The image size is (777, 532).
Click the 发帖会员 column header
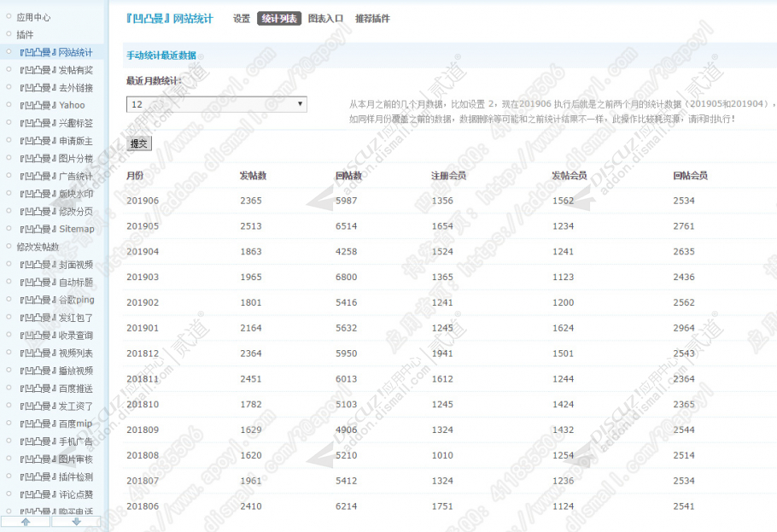pyautogui.click(x=570, y=176)
